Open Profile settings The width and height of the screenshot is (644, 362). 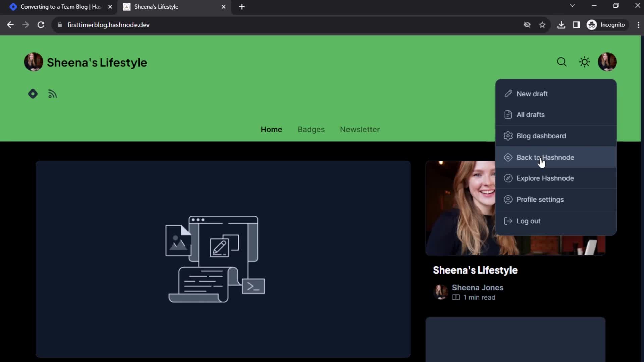pyautogui.click(x=556, y=200)
